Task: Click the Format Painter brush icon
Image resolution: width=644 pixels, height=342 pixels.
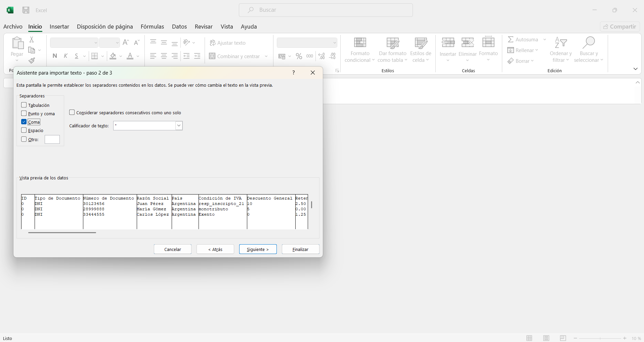Action: tap(32, 61)
